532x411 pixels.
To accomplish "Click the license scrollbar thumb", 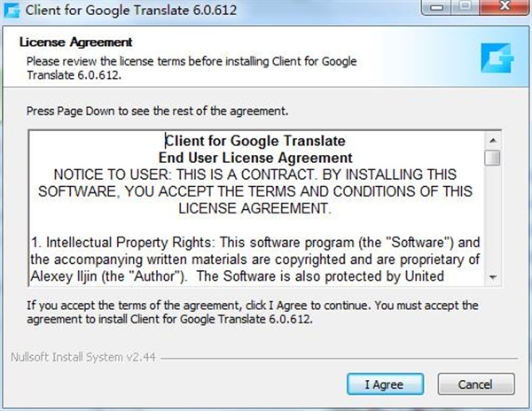I will point(492,158).
